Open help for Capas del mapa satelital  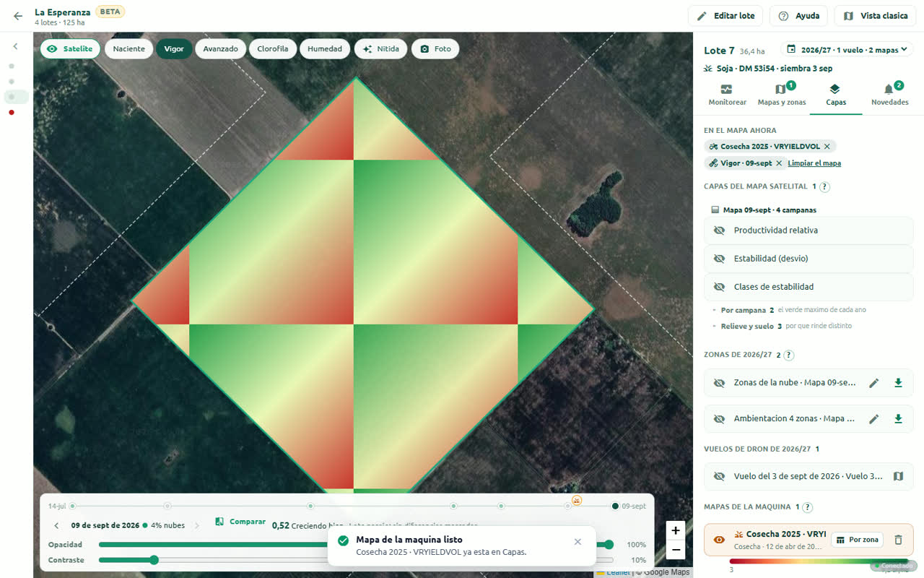824,186
